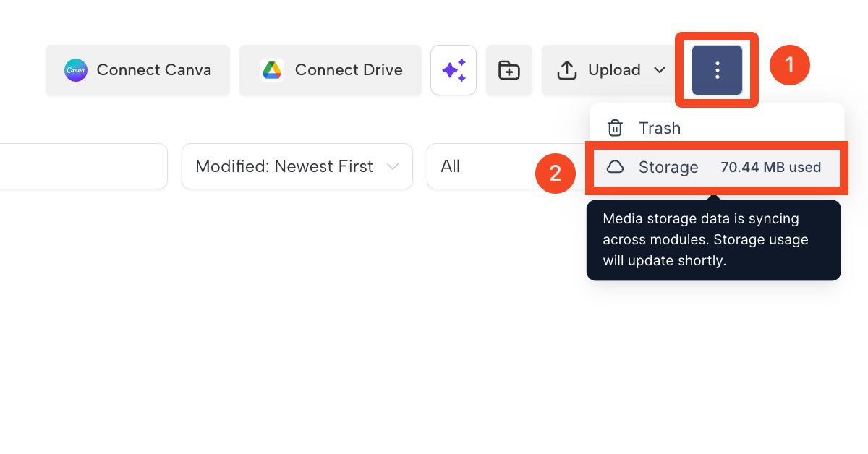Click the search input field
This screenshot has height=454, width=868.
tap(83, 166)
